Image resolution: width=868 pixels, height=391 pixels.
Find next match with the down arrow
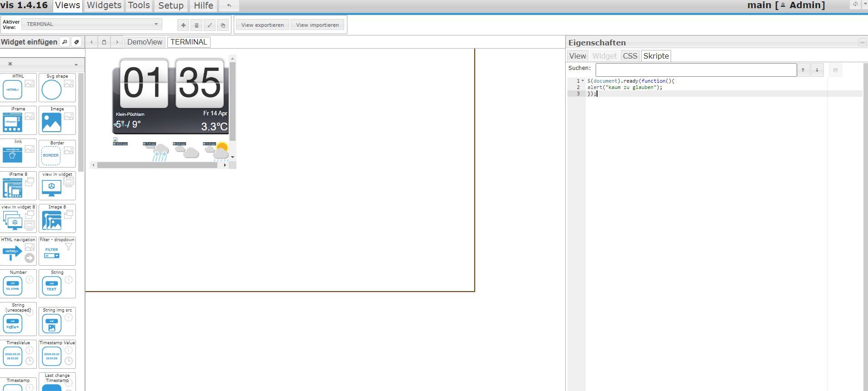pyautogui.click(x=817, y=70)
